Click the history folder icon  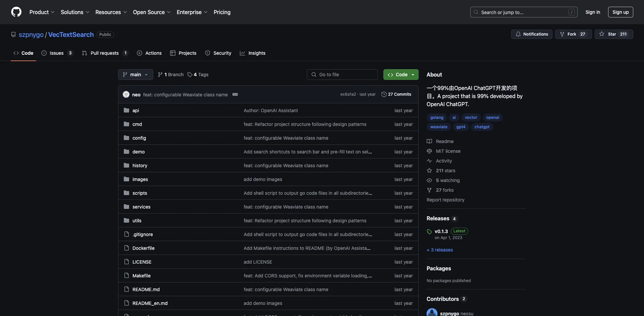tap(126, 165)
